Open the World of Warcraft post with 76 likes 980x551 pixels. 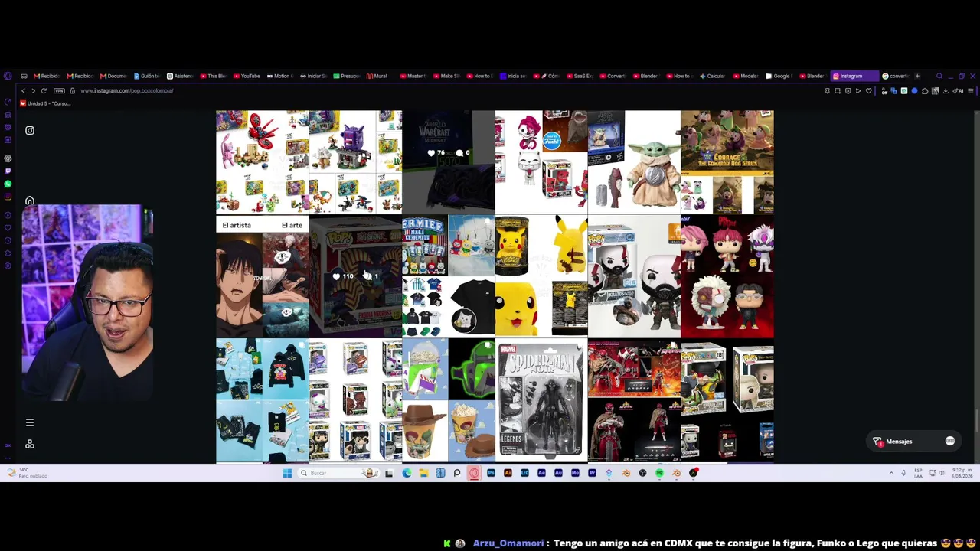[448, 161]
